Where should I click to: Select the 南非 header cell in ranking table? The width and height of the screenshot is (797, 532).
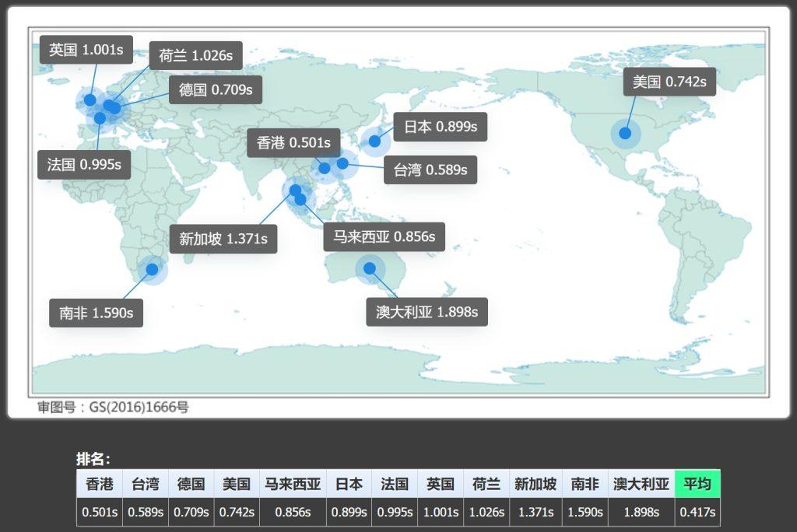(585, 484)
